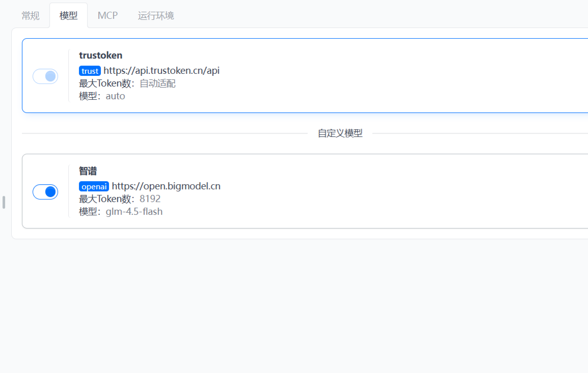Viewport: 588px width, 373px height.
Task: Enable the trustoken model toggle
Action: pyautogui.click(x=45, y=76)
